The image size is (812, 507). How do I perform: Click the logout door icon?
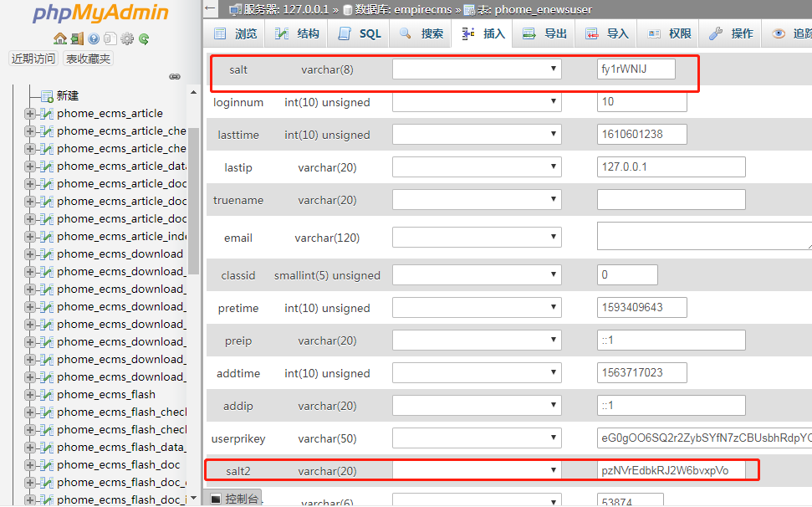pyautogui.click(x=76, y=38)
